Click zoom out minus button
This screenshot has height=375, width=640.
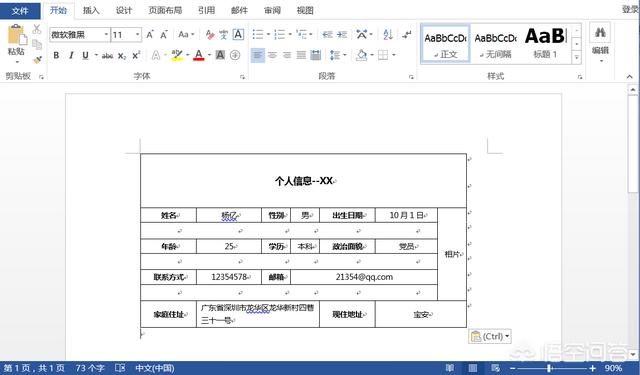click(x=513, y=368)
